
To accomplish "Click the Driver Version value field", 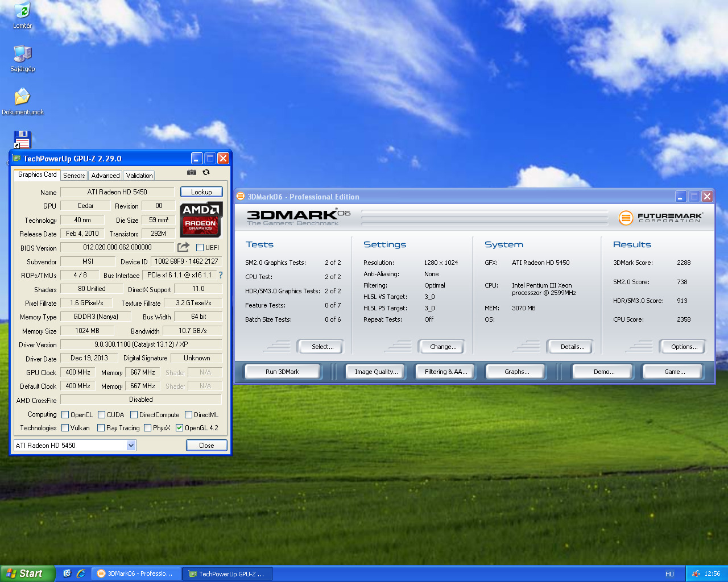I will pyautogui.click(x=141, y=344).
